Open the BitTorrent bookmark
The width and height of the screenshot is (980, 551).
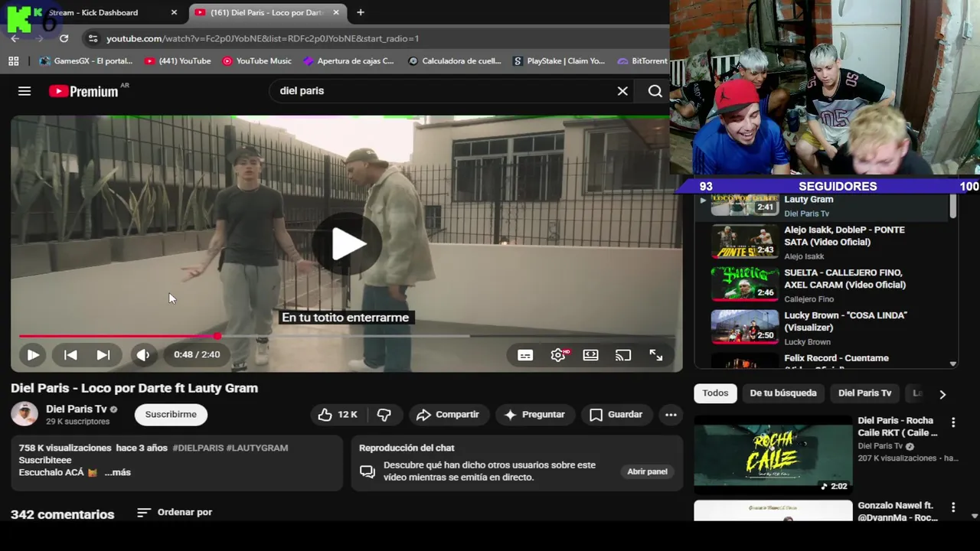pyautogui.click(x=642, y=61)
